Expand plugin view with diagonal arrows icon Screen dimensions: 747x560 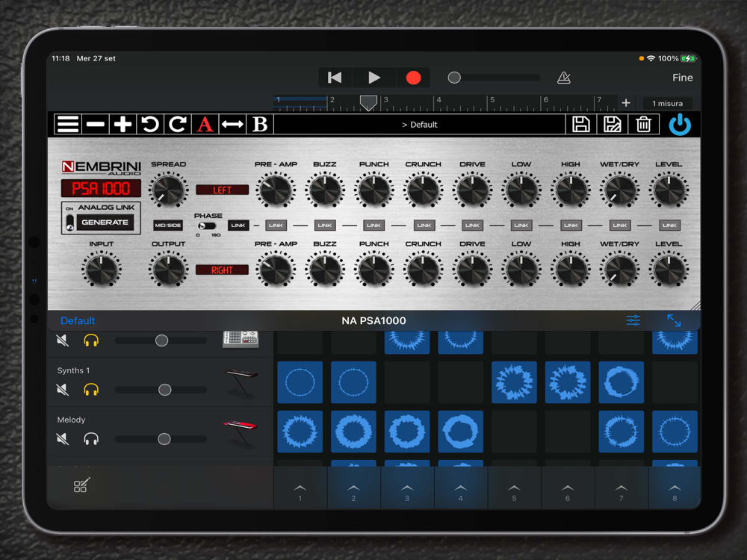coord(674,320)
